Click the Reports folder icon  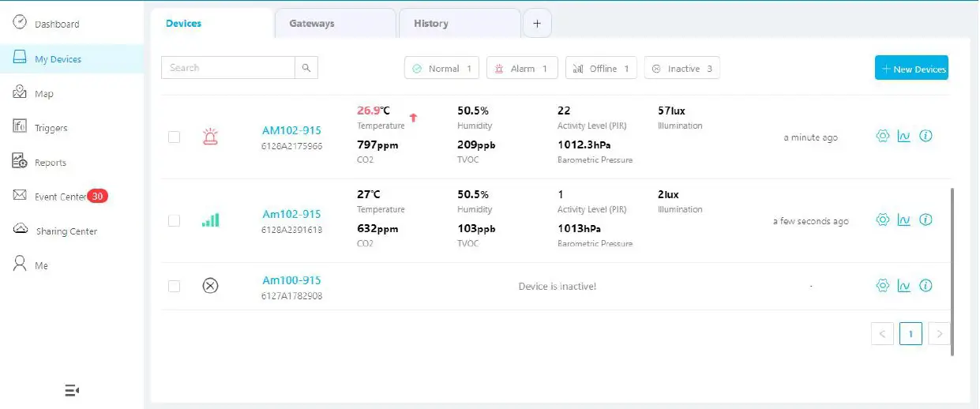tap(21, 161)
